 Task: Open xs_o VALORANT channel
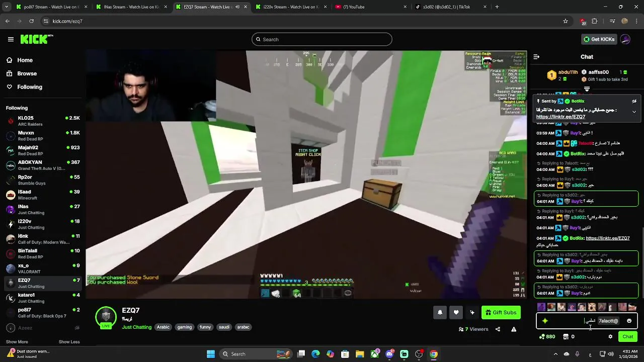(x=43, y=268)
